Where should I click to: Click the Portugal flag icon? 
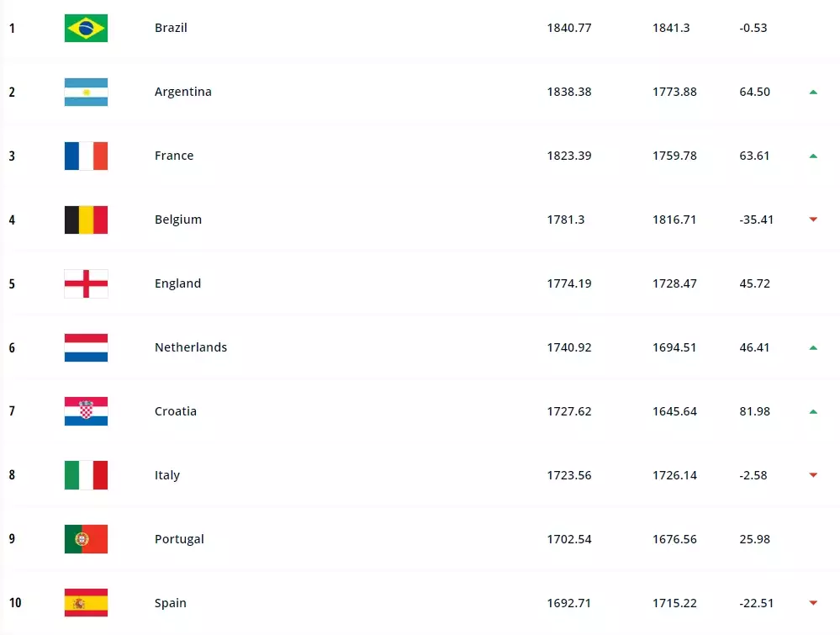pos(86,539)
